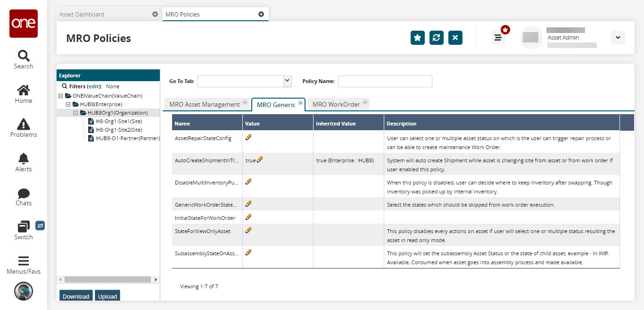Open the Go To Tab dropdown
The height and width of the screenshot is (310, 644).
(287, 81)
